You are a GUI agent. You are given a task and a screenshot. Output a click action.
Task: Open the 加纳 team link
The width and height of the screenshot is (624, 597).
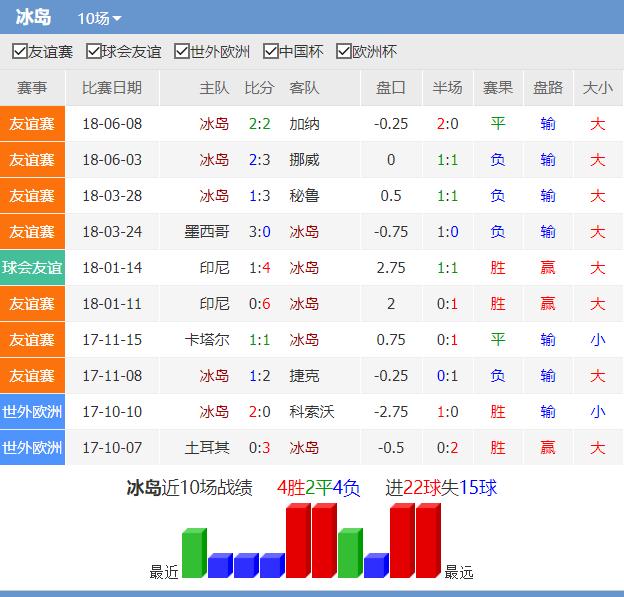(x=304, y=124)
